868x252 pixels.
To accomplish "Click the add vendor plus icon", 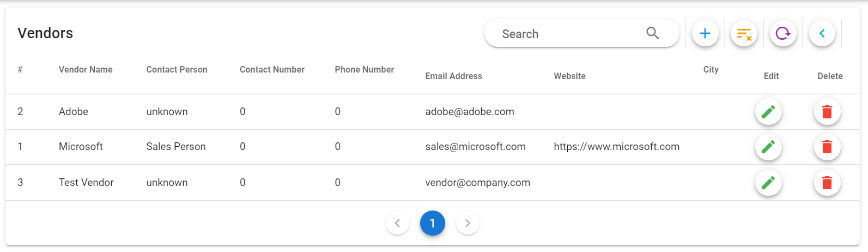I will [705, 34].
